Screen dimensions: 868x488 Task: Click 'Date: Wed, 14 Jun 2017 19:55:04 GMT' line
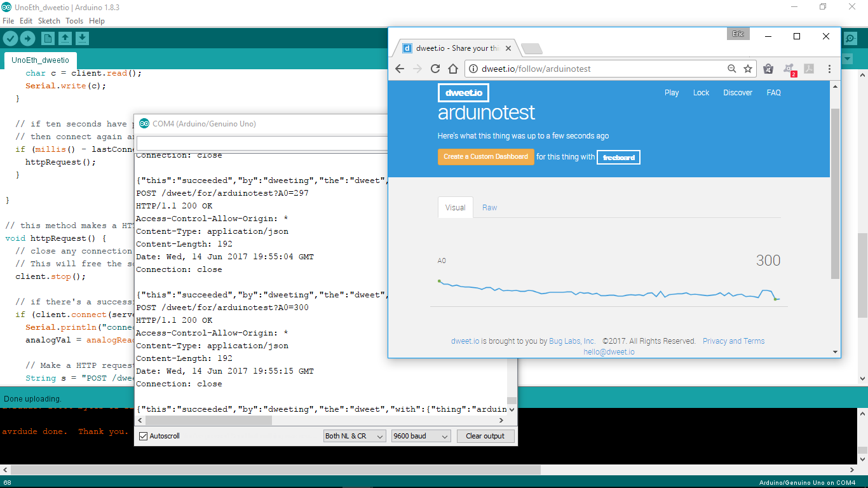[x=225, y=257]
